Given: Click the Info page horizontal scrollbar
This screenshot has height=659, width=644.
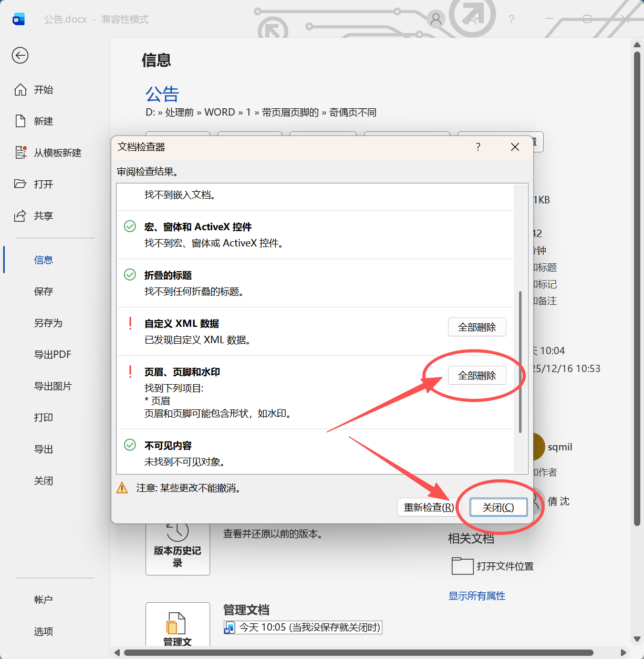Looking at the screenshot, I should pyautogui.click(x=359, y=653).
